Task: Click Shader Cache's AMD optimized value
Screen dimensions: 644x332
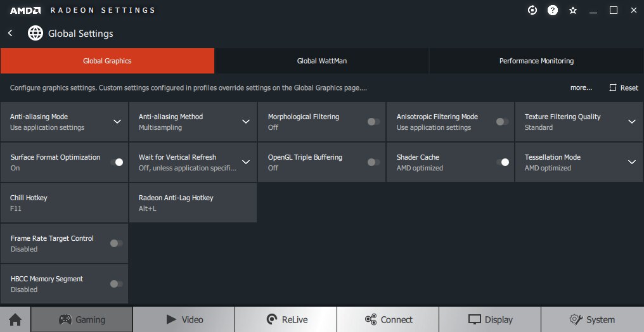Action: [x=420, y=168]
